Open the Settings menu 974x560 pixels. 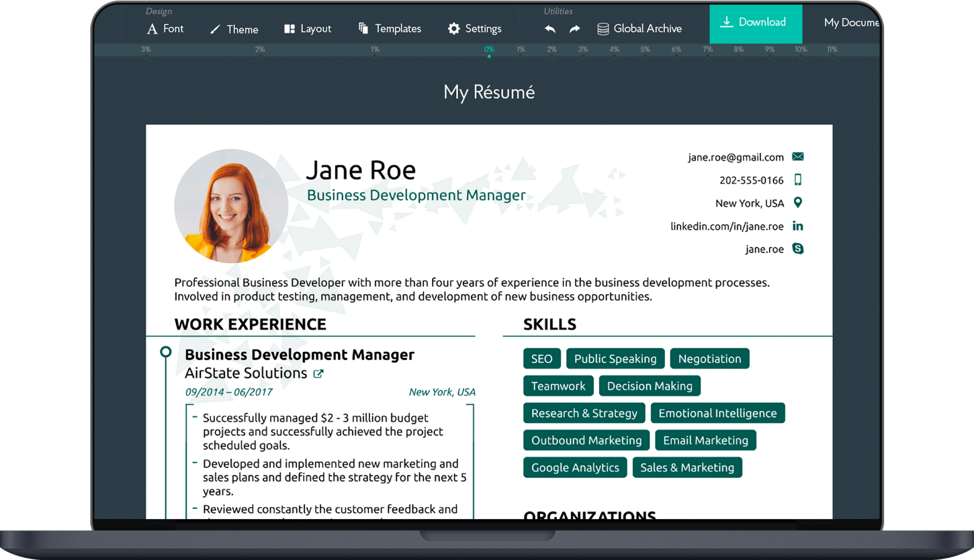[474, 29]
